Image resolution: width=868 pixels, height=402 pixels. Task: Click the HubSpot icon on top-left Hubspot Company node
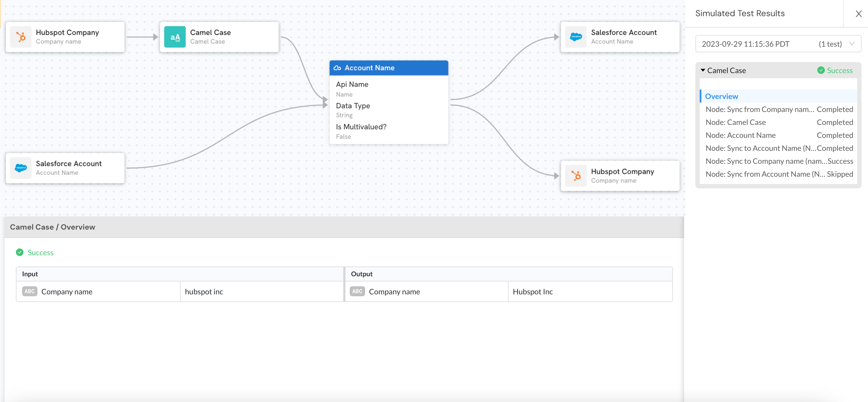pos(21,37)
